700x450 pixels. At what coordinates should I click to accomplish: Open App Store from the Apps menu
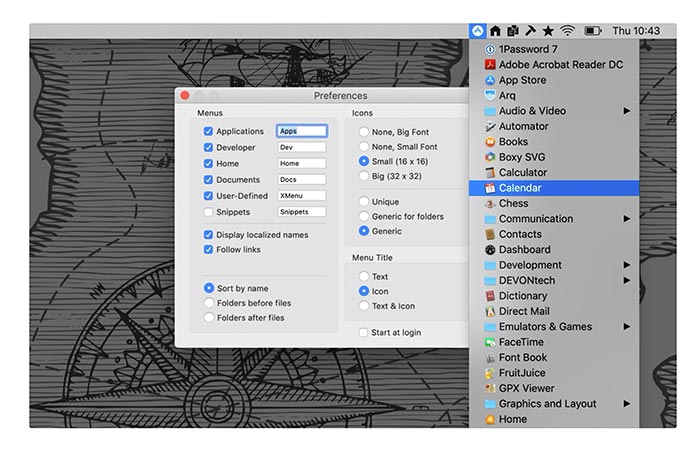[x=554, y=80]
